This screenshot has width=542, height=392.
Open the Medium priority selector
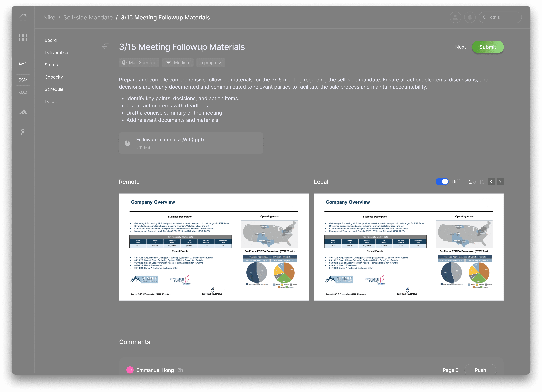coord(178,63)
